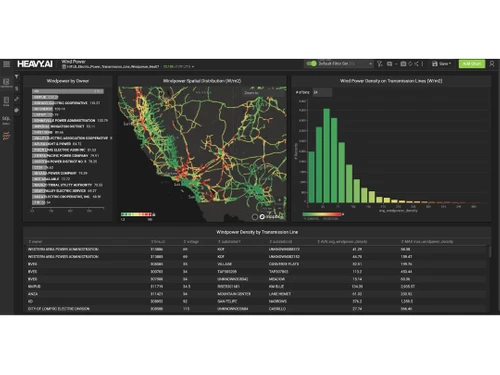Open the hamburger menu beside HEAVY.AI logo
The image size is (500, 375).
(x=6, y=64)
